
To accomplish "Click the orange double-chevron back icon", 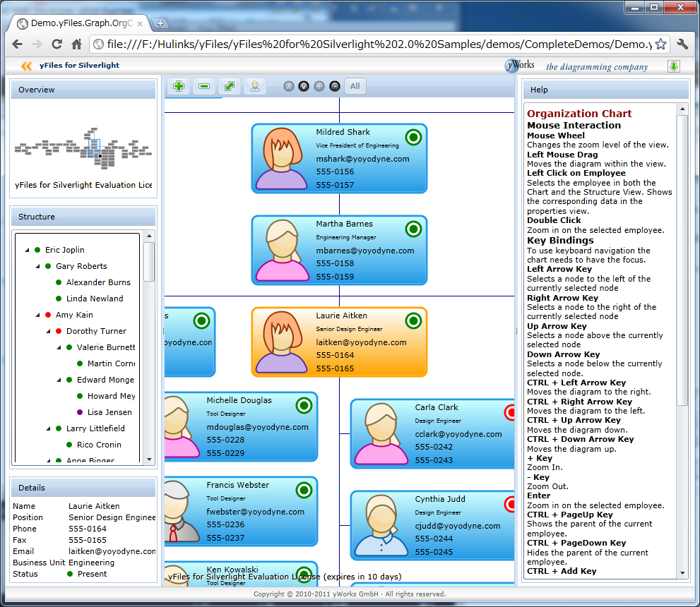I will click(x=26, y=66).
